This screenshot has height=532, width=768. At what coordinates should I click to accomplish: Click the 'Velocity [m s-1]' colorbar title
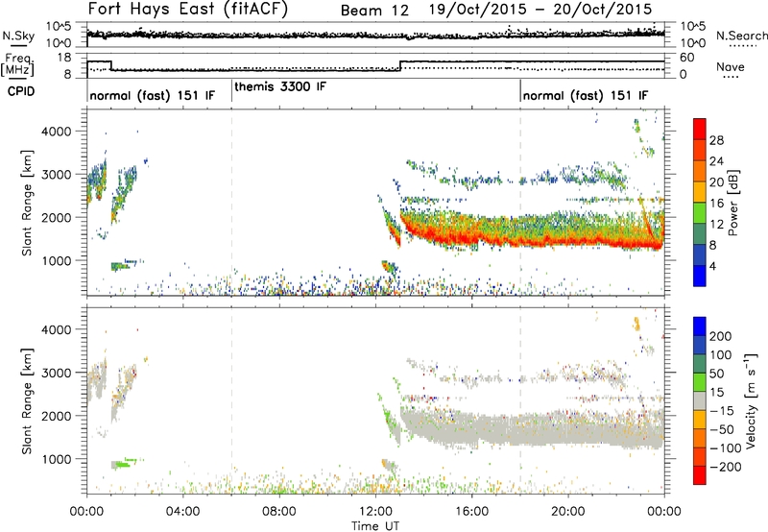[750, 400]
